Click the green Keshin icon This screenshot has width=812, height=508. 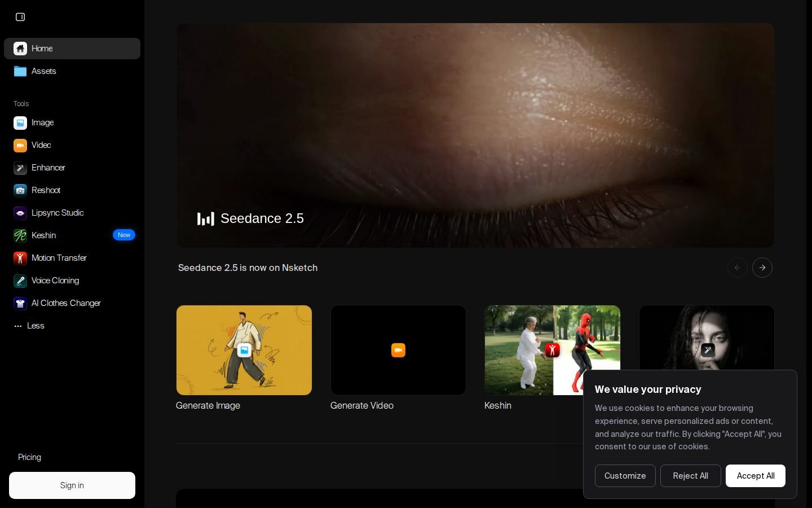tap(20, 235)
